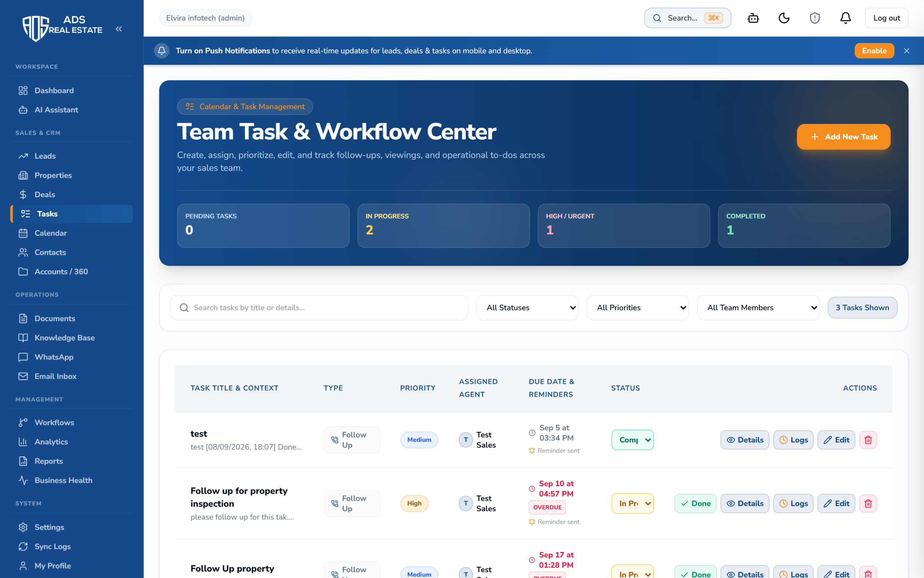Screen dimensions: 924x578
Task: Mark property inspection task as Done
Action: pyautogui.click(x=695, y=504)
